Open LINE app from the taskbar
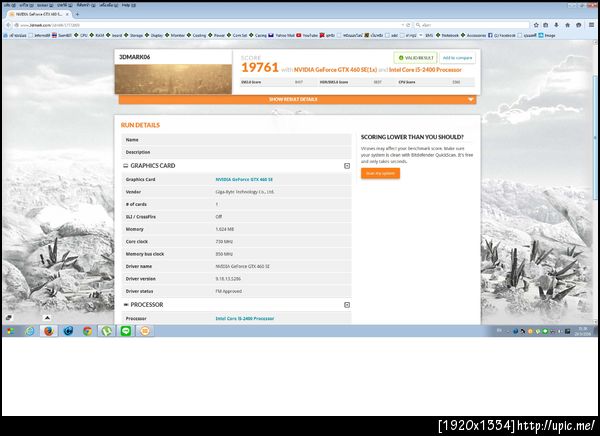Screen dimensions: 600x436 click(x=126, y=331)
